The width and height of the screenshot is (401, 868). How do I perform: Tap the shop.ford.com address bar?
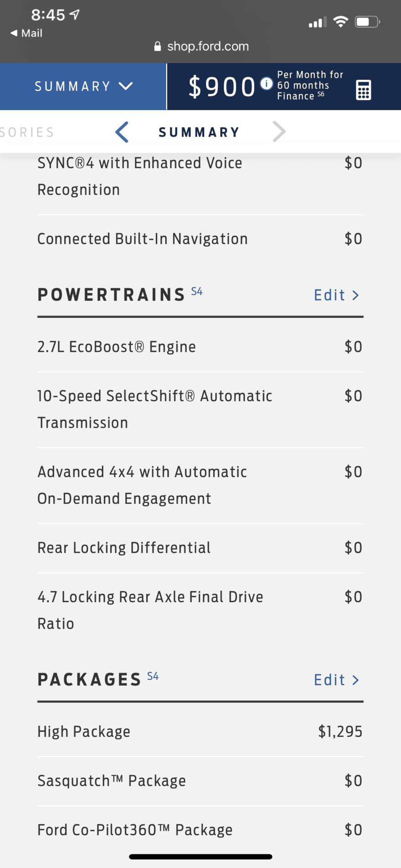(x=201, y=46)
